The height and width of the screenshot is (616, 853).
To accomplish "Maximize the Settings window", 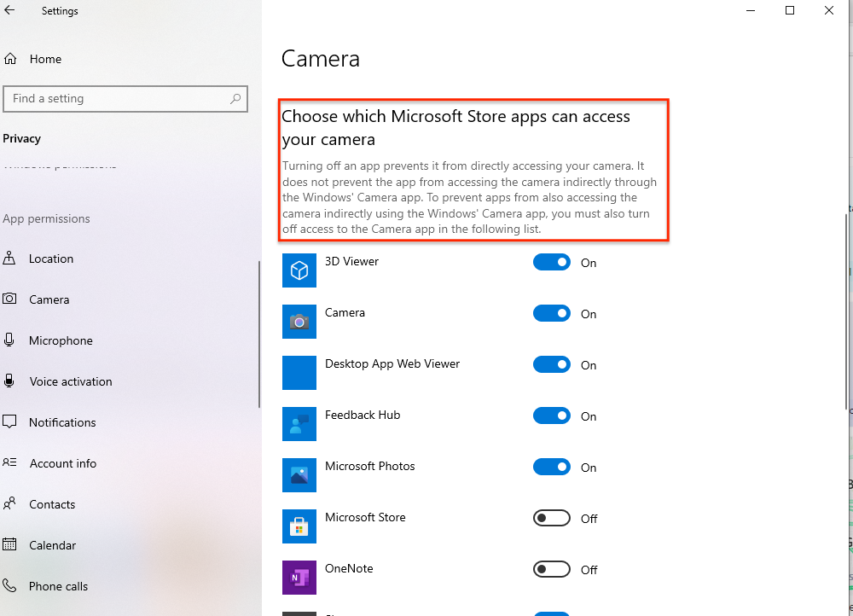I will pyautogui.click(x=790, y=10).
